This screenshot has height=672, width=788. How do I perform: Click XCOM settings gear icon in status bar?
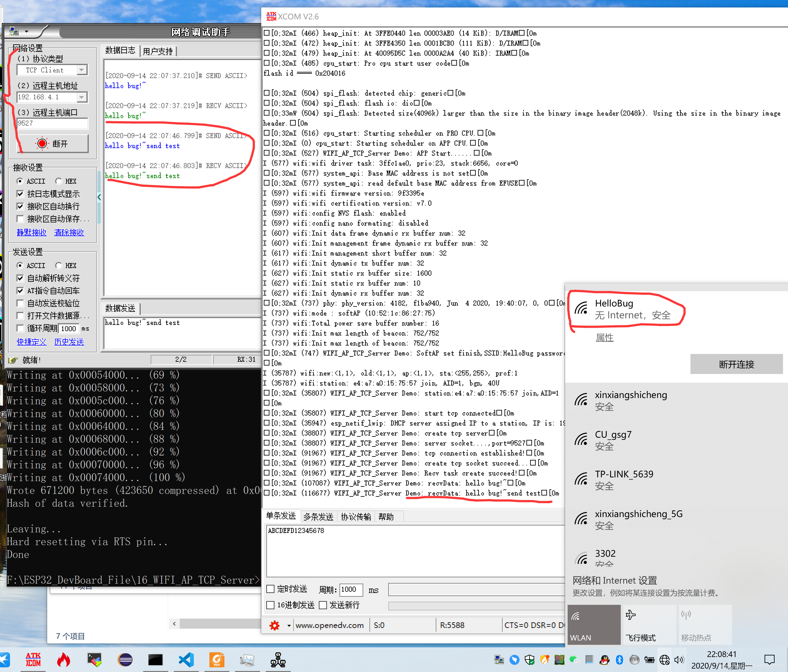coord(274,625)
